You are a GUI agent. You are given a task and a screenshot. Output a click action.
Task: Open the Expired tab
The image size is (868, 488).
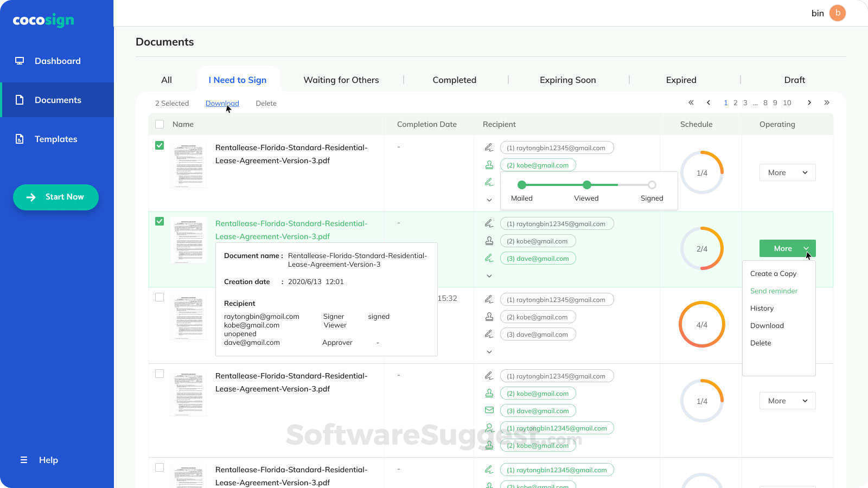point(681,80)
